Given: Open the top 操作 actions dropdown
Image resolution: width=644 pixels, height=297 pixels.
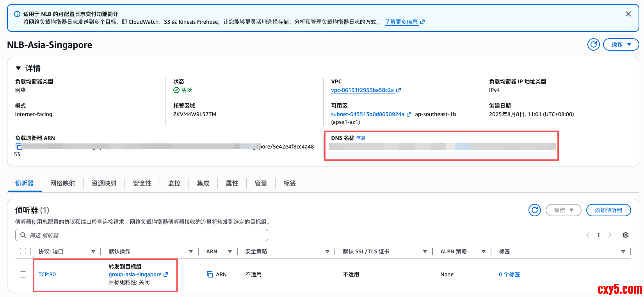Looking at the screenshot, I should tap(621, 44).
